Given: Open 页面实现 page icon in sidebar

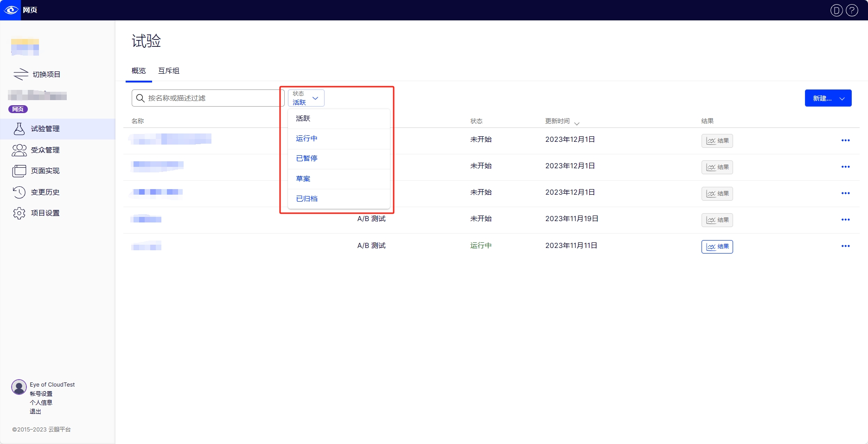Looking at the screenshot, I should (19, 171).
